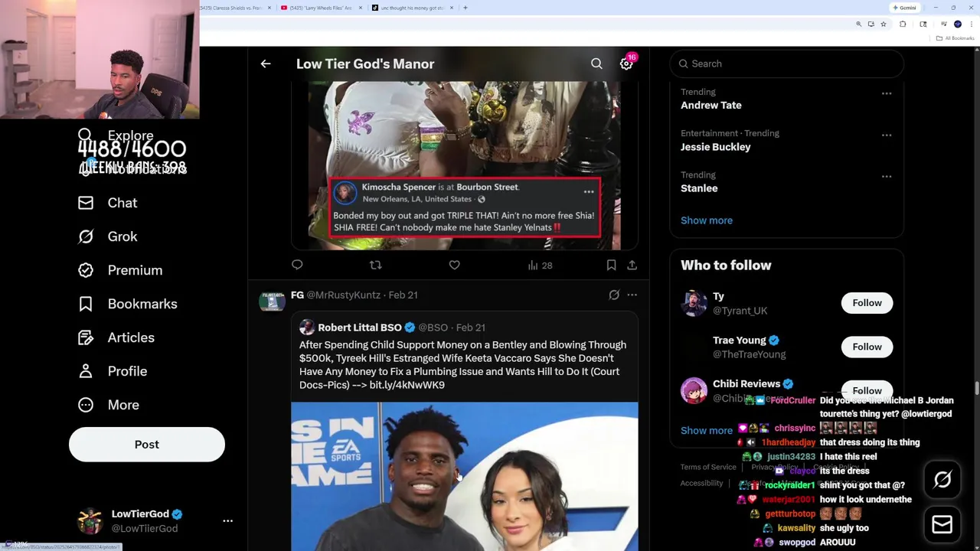Open the @MrRustyKuntz handle
Viewport: 980px width, 551px height.
[x=343, y=295]
